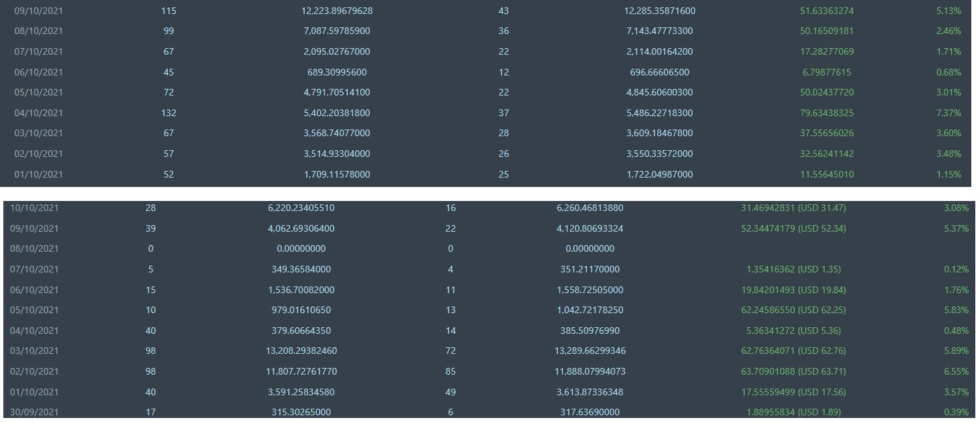Click the 7.37% percentage cell

pos(949,113)
